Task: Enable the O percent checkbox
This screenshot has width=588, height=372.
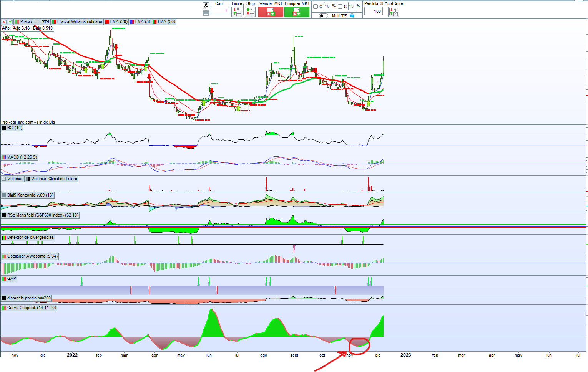Action: [316, 7]
